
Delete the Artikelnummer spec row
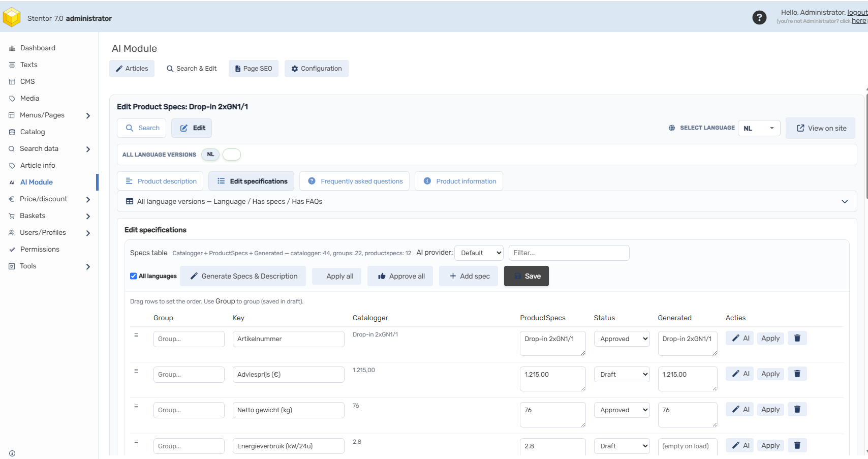point(797,338)
